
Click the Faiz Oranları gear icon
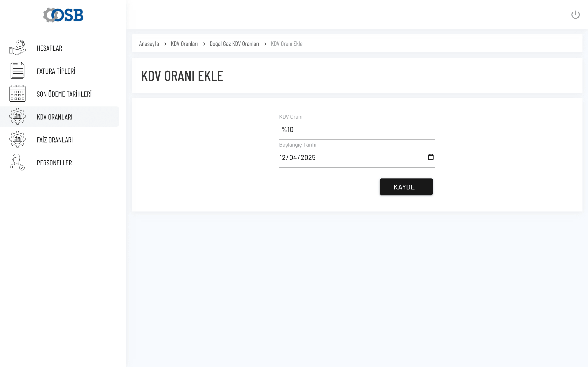coord(17,139)
